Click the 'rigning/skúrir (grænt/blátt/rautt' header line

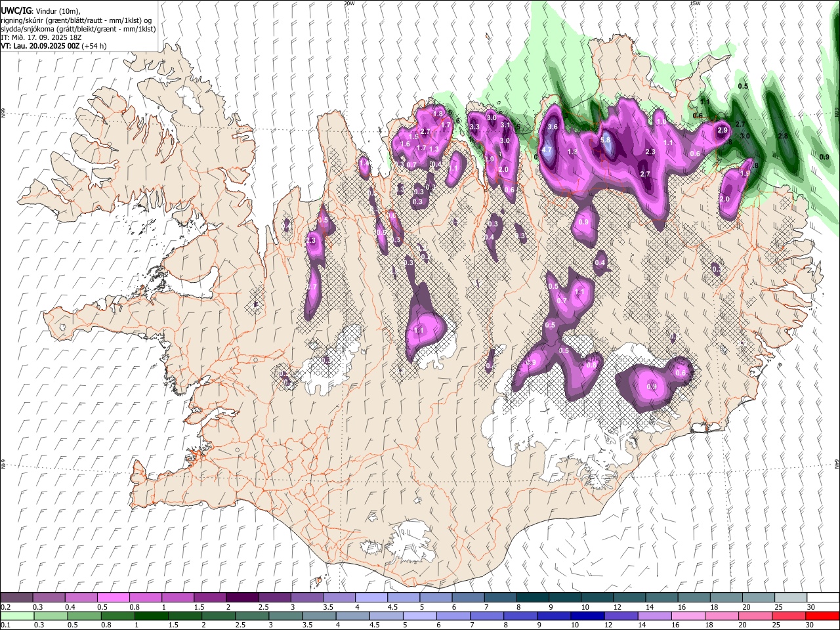coord(76,20)
